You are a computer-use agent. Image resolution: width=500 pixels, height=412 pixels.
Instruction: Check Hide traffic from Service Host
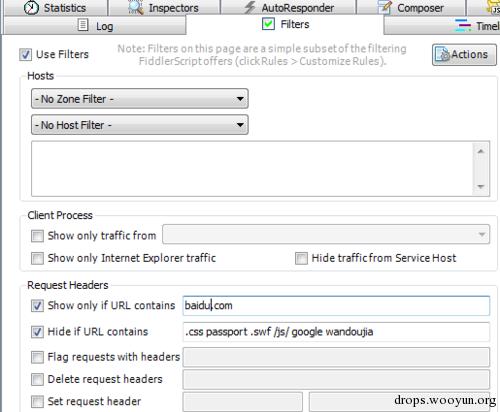301,258
